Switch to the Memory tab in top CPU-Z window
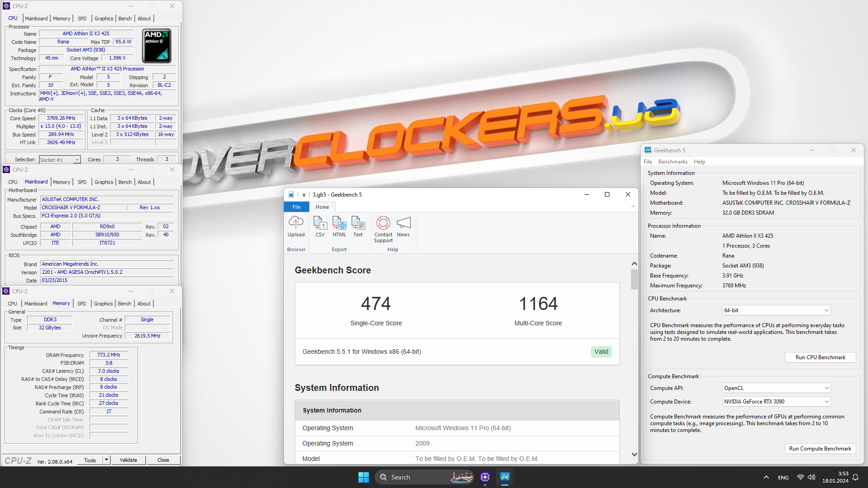 tap(61, 19)
